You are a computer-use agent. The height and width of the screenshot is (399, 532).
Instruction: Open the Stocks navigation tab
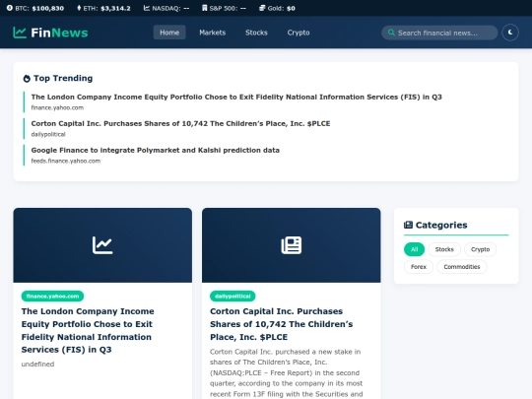256,33
